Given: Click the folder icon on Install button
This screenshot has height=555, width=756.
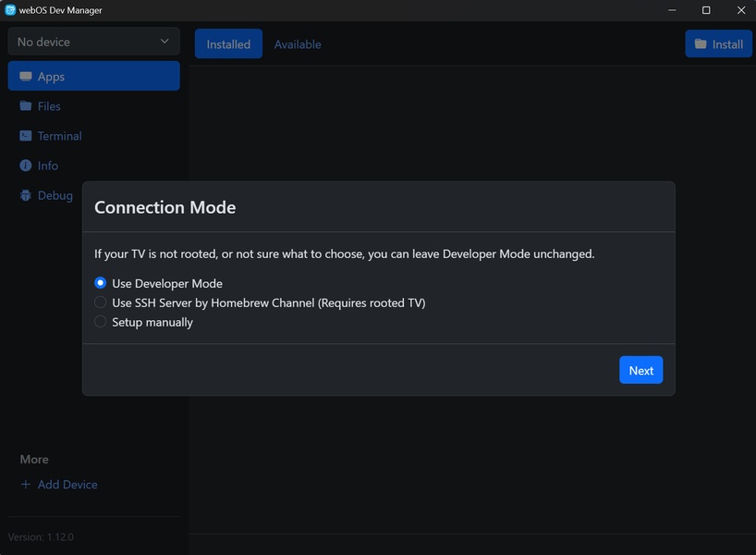Looking at the screenshot, I should (701, 43).
